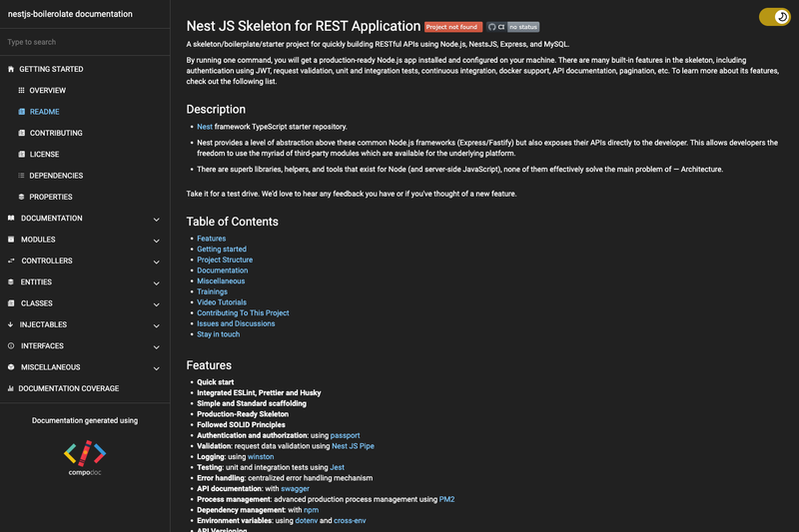
Task: Expand the Modules section chevron
Action: point(157,241)
